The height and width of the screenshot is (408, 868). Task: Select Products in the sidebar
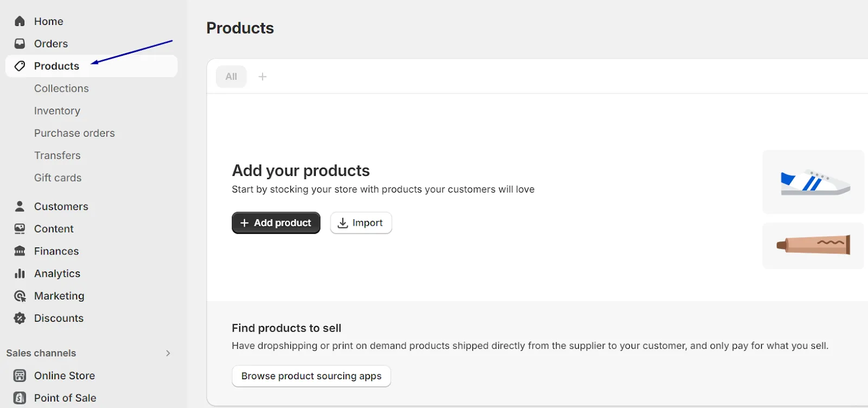pyautogui.click(x=91, y=66)
